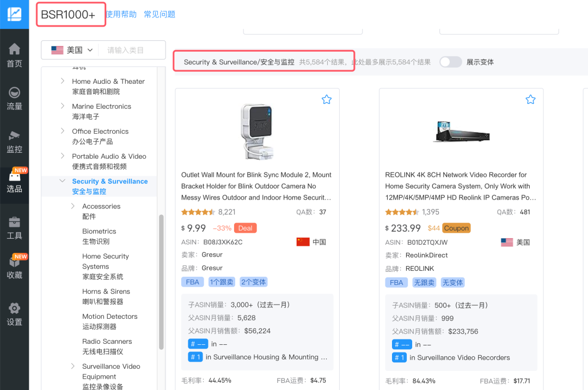This screenshot has height=390, width=588.
Task: Star the REOLINK 4K recorder product
Action: point(530,100)
